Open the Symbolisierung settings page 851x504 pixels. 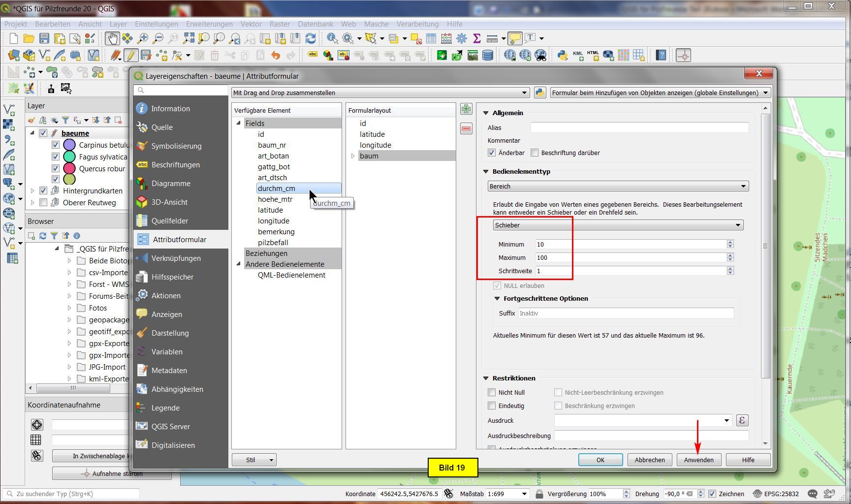[176, 146]
